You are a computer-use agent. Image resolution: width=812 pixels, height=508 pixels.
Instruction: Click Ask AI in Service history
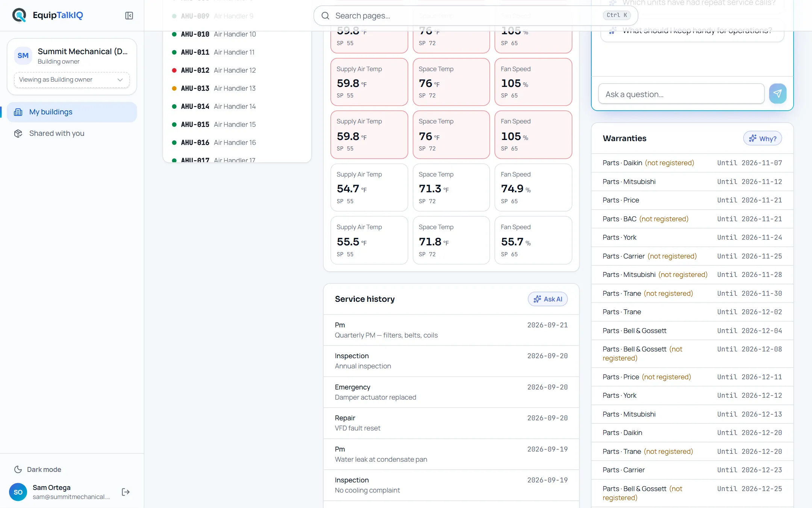tap(548, 299)
